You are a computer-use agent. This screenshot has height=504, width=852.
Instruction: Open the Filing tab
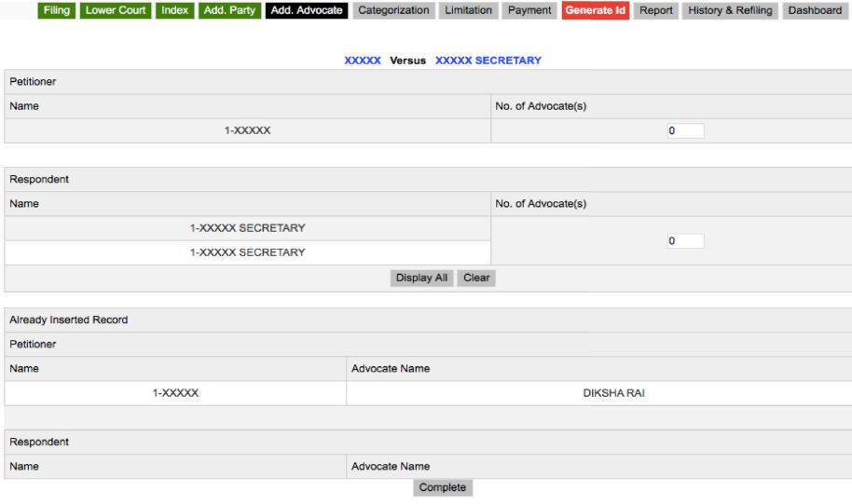(57, 11)
